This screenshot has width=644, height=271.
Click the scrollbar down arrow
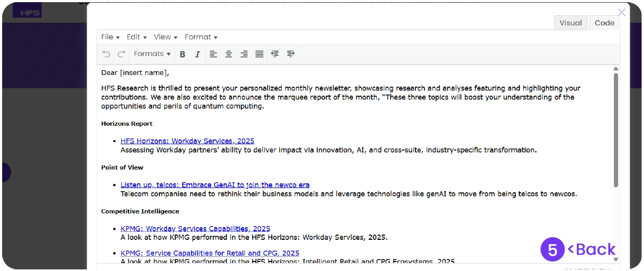[615, 259]
